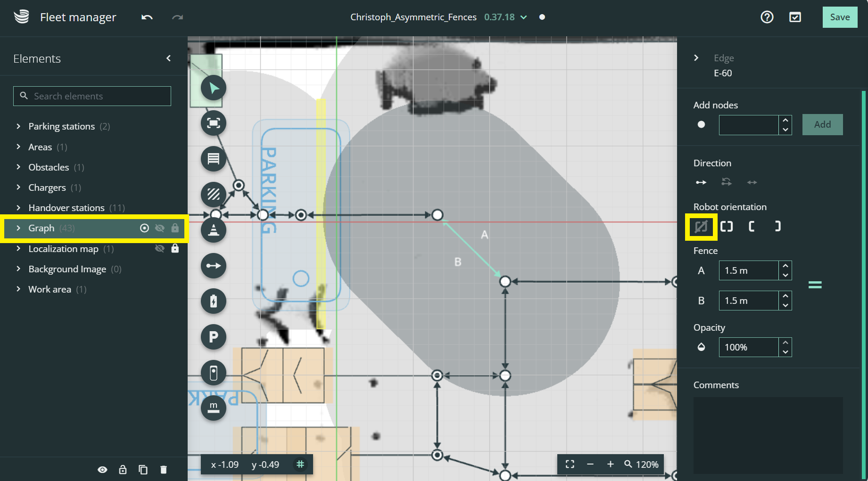Toggle the grid snap button
Screen dimensions: 868x481
pos(300,465)
